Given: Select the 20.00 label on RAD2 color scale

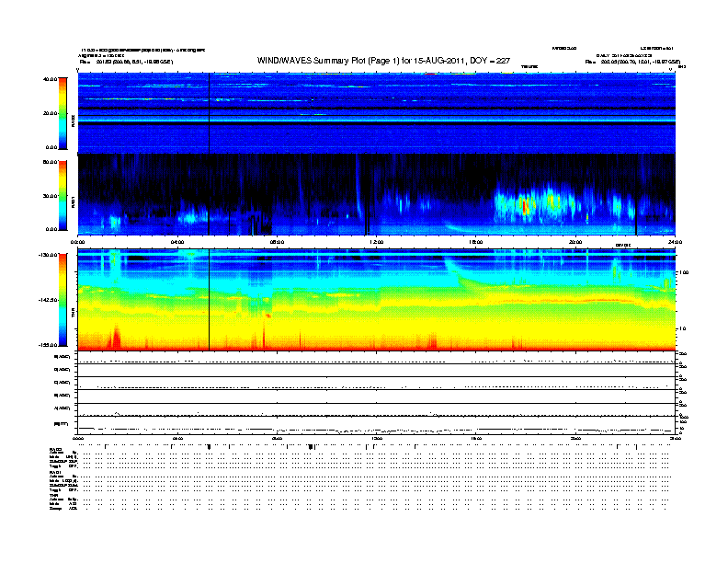Looking at the screenshot, I should (x=50, y=113).
